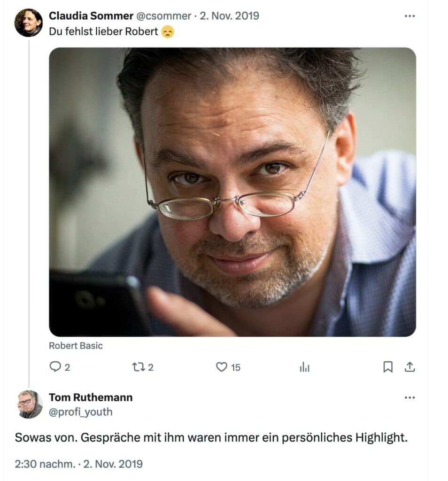Open Tom Ruthemann's profile name
Image resolution: width=448 pixels, height=481 pixels.
(91, 397)
